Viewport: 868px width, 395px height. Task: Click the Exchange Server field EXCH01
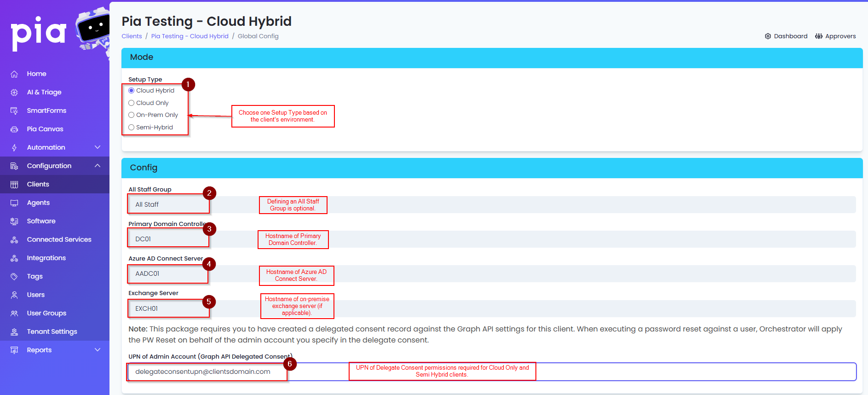492,308
